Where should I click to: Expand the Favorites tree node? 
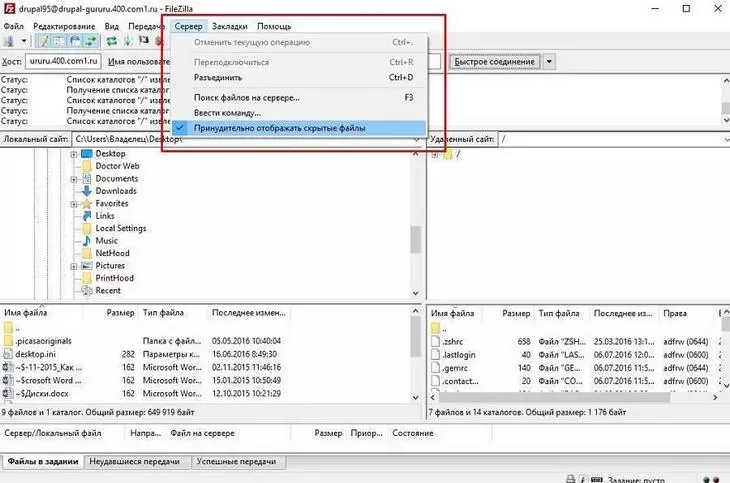click(x=74, y=204)
